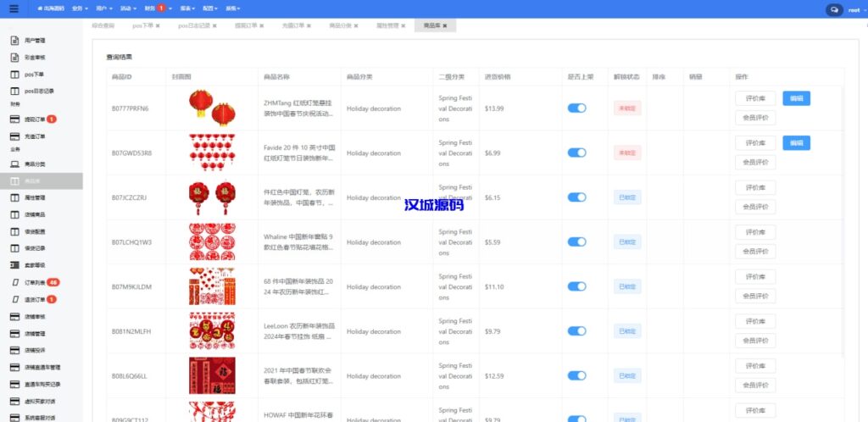Open red lantern cover image of B0777PRFN6

coord(211,108)
